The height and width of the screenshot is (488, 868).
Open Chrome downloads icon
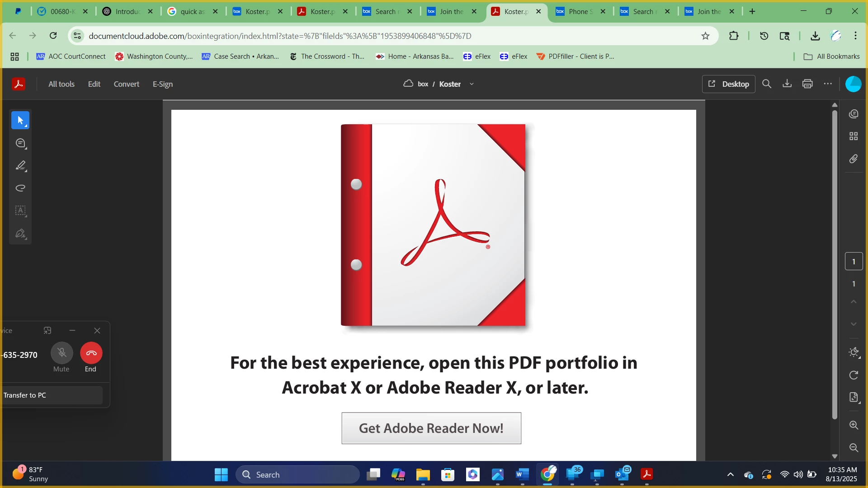coord(815,36)
